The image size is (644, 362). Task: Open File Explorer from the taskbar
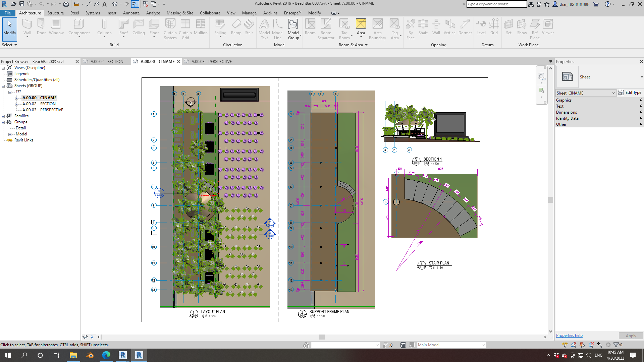[x=73, y=355]
